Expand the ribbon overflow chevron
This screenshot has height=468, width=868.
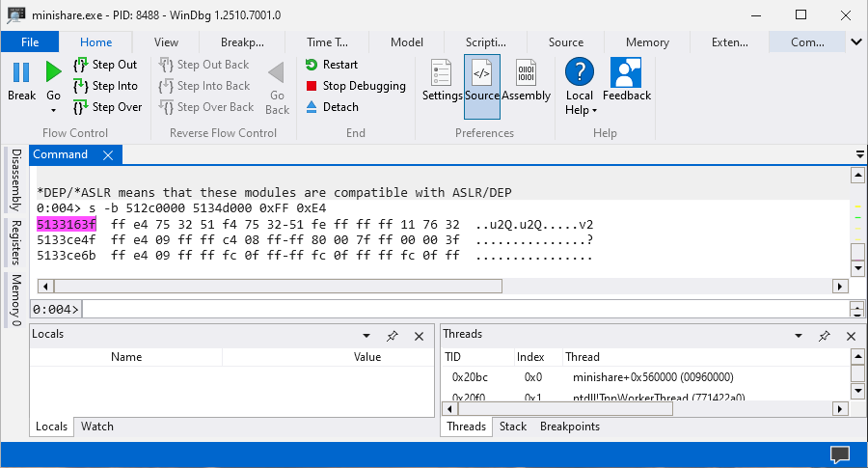pyautogui.click(x=857, y=42)
